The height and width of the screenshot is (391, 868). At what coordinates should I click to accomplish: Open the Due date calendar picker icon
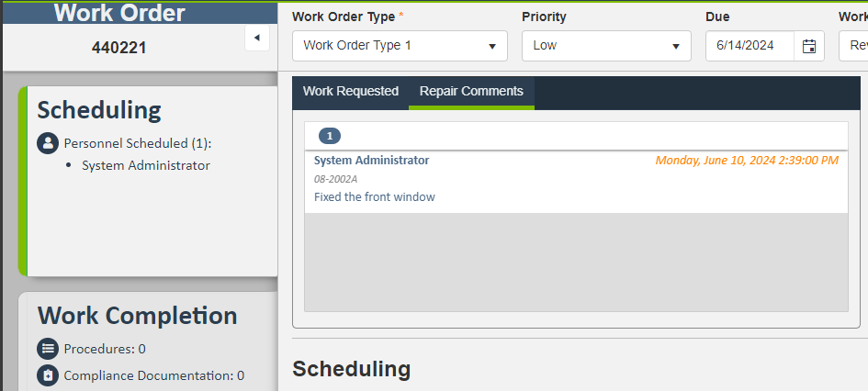point(809,46)
